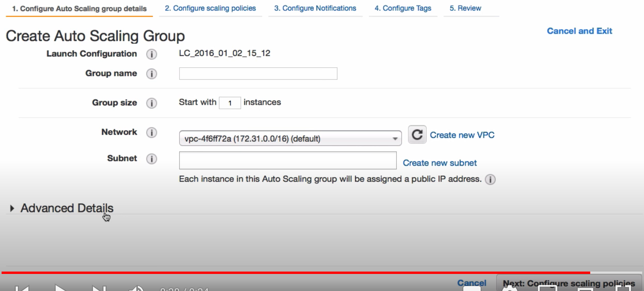Viewport: 644px width, 291px height.
Task: Click the Network info icon
Action: 152,132
